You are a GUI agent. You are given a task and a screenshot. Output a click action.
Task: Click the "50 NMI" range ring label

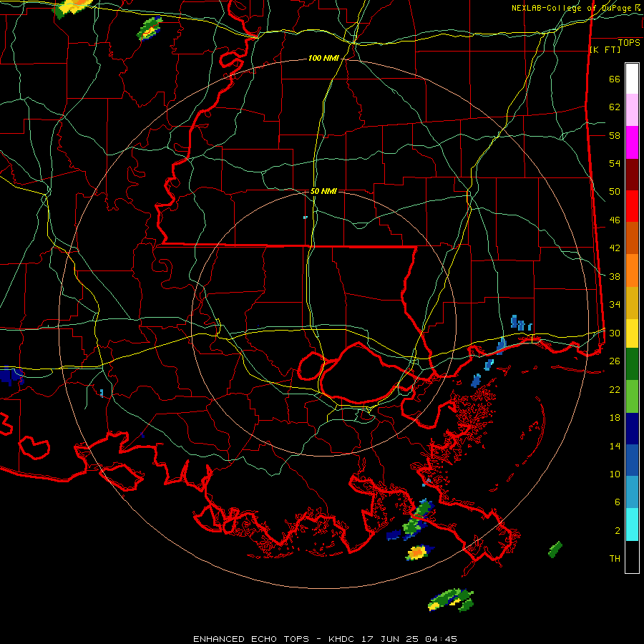tap(323, 191)
